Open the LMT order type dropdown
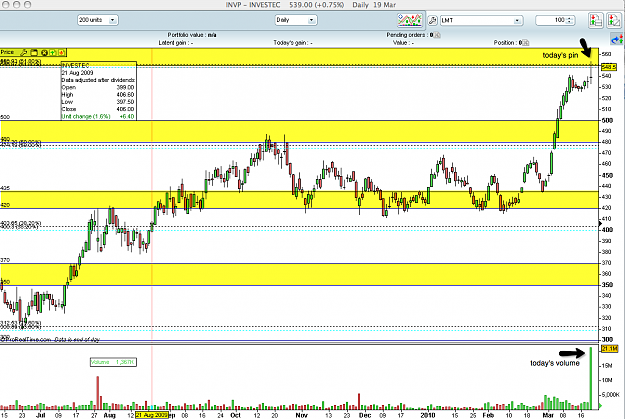The image size is (625, 419). (x=482, y=20)
